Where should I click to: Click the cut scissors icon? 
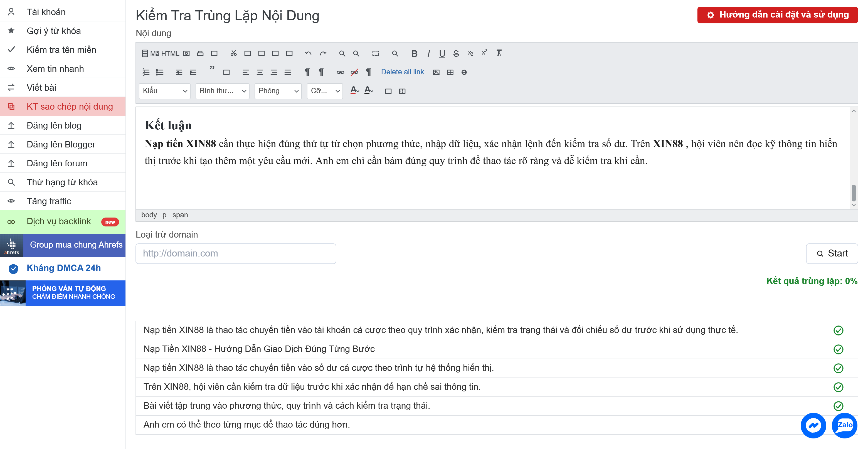[233, 54]
